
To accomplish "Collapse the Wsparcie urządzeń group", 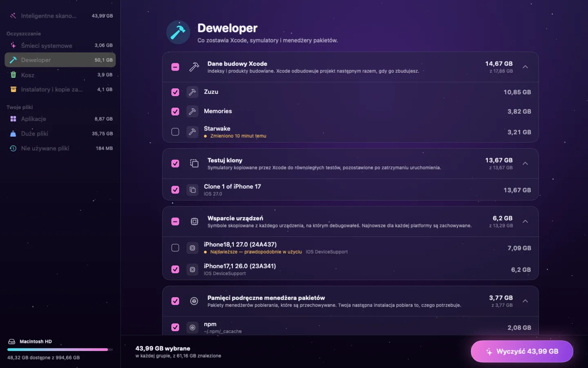I will pyautogui.click(x=526, y=222).
